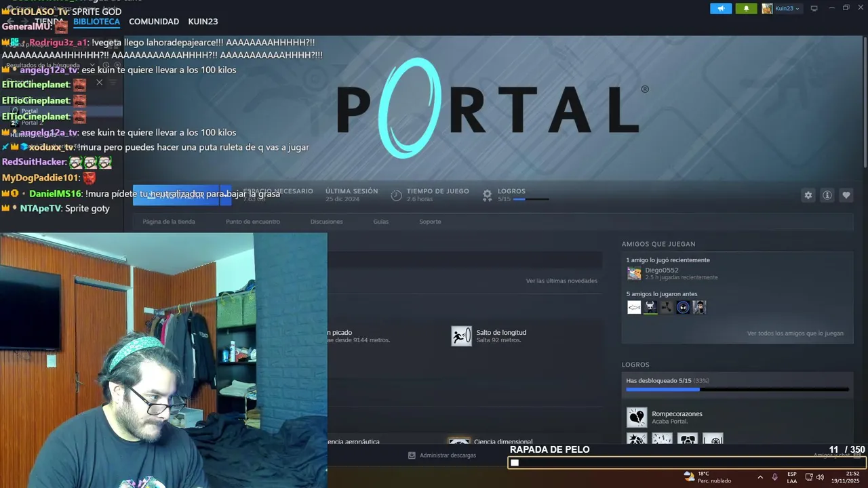Select Portal 2 in the library list

tap(32, 123)
